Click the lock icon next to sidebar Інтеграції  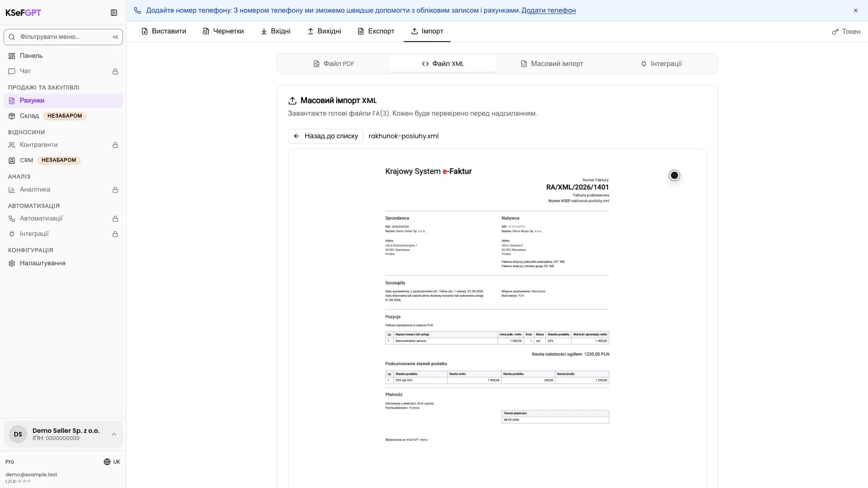coord(115,234)
